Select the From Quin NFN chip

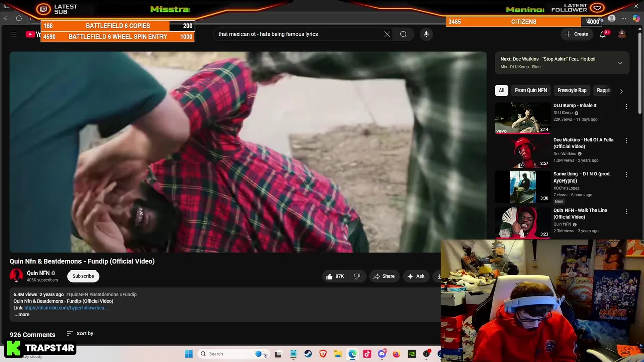click(531, 90)
